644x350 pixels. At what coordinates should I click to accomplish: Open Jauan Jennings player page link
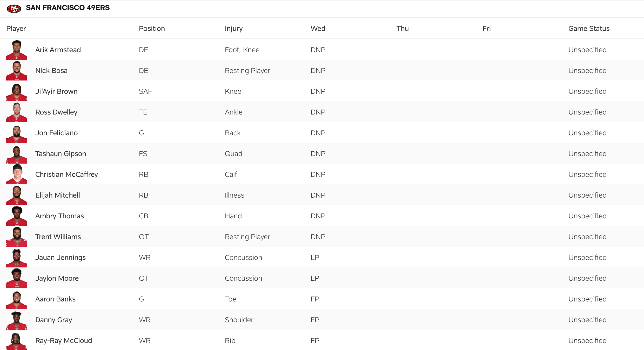coord(61,258)
